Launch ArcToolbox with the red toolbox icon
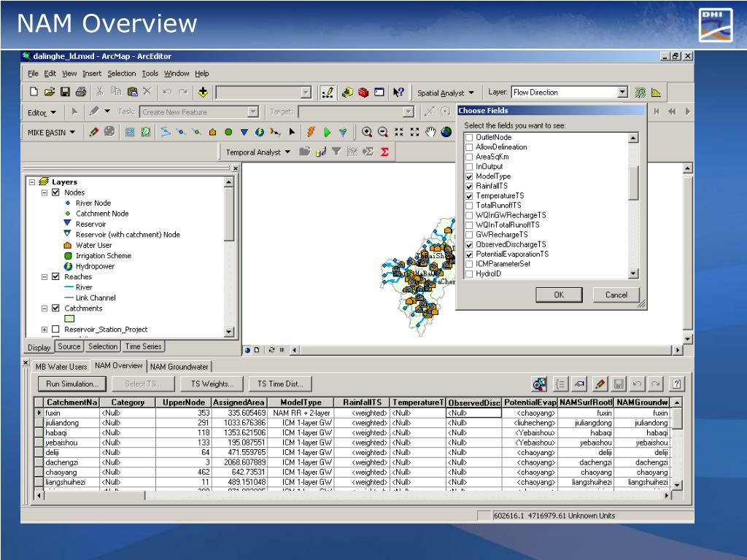747x560 pixels. click(x=363, y=93)
